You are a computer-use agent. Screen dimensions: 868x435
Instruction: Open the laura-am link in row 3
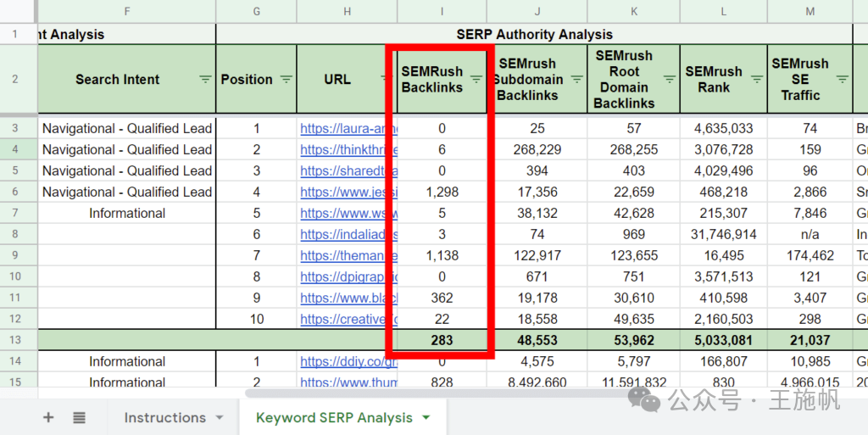pyautogui.click(x=348, y=128)
